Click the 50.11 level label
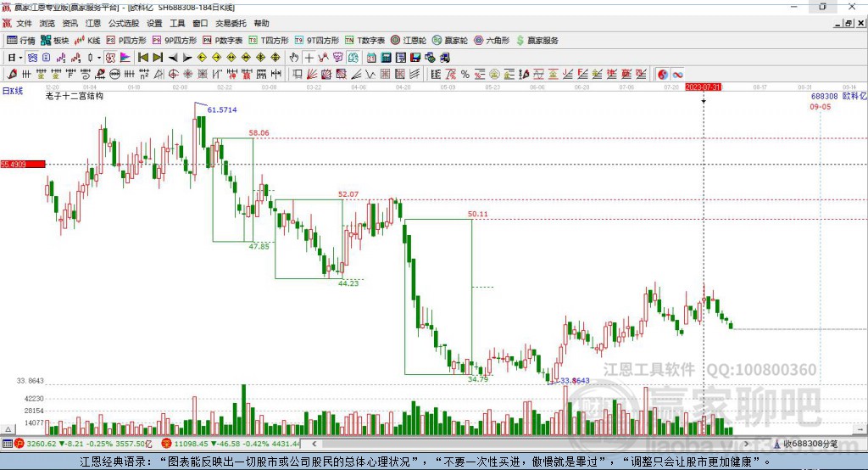868x470 pixels. pos(478,214)
